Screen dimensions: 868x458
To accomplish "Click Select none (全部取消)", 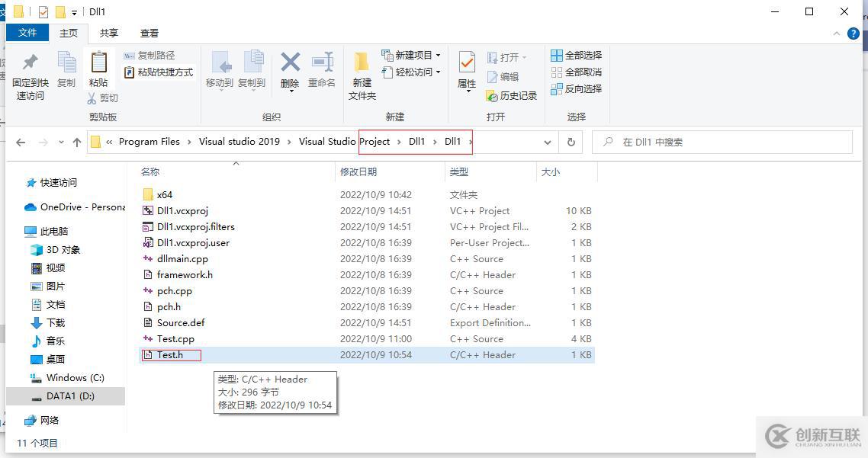I will [x=577, y=72].
